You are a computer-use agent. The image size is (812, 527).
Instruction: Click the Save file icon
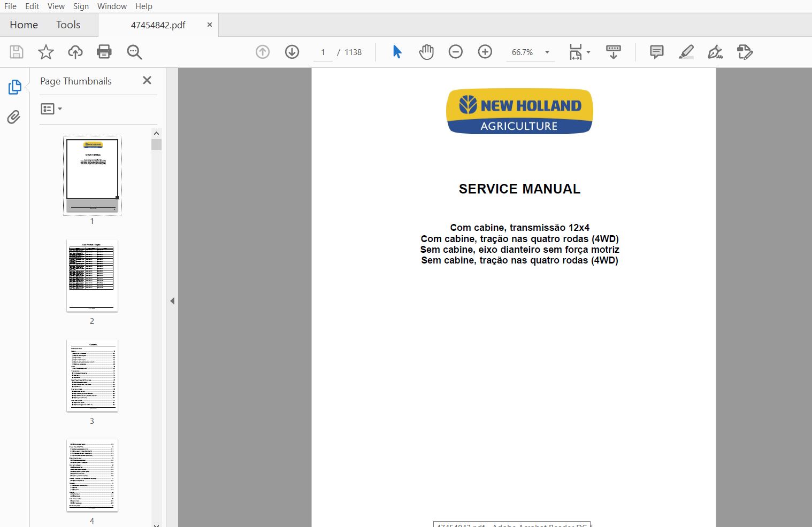click(17, 52)
